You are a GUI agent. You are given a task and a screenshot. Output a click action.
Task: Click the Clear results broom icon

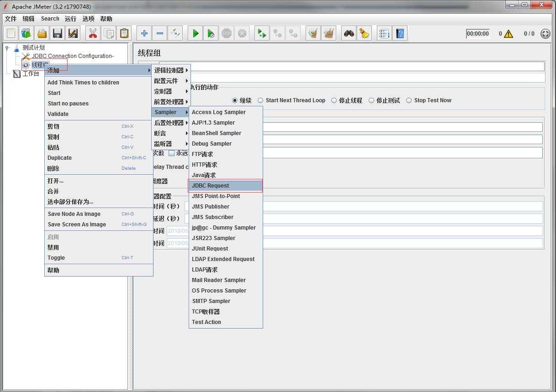tap(313, 33)
